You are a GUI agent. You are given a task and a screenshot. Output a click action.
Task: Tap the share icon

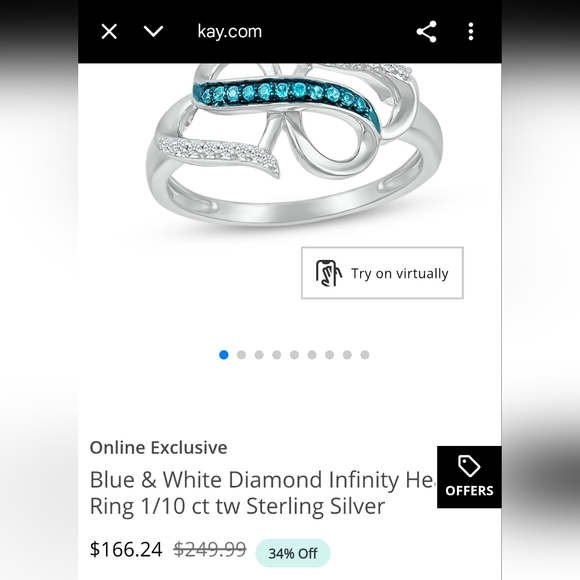pos(426,31)
